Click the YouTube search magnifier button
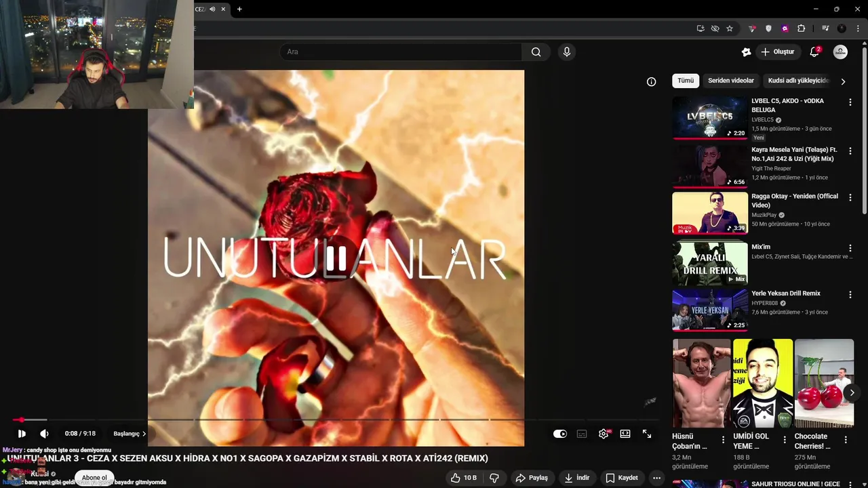The width and height of the screenshot is (868, 488). click(536, 52)
